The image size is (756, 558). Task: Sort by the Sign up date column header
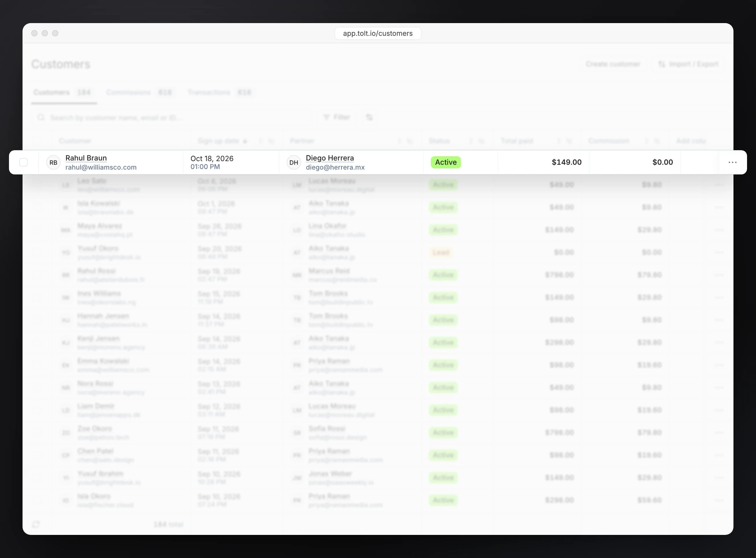pyautogui.click(x=222, y=141)
